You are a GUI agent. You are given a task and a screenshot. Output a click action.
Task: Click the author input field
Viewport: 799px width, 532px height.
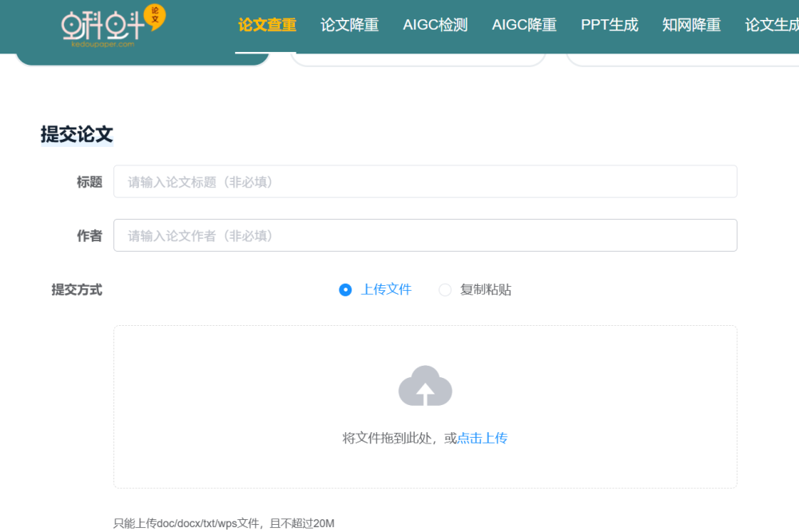[425, 235]
